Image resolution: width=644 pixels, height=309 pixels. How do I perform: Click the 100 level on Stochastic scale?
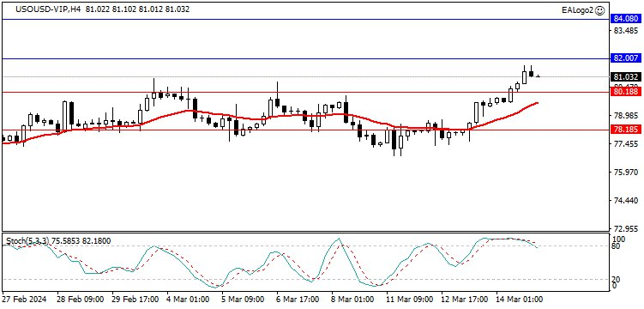coord(618,239)
